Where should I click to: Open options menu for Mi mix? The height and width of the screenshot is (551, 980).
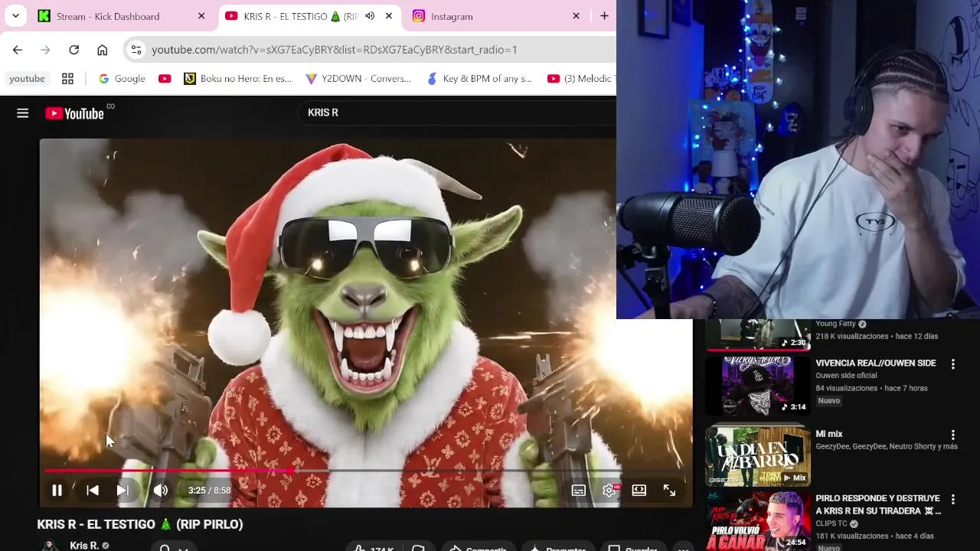(x=953, y=435)
